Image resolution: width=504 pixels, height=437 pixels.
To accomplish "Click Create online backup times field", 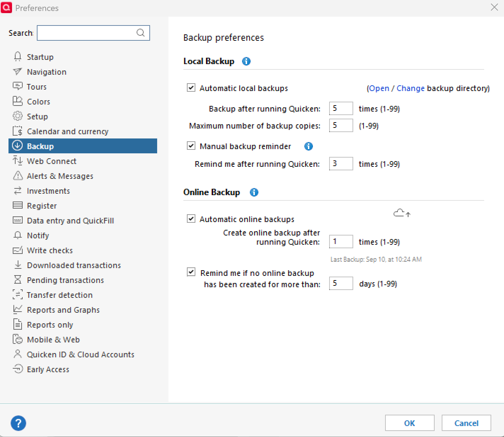I will pyautogui.click(x=341, y=242).
